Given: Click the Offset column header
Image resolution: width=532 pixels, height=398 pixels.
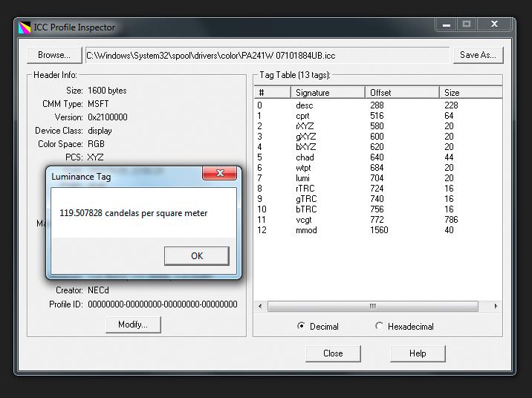Looking at the screenshot, I should coord(402,93).
